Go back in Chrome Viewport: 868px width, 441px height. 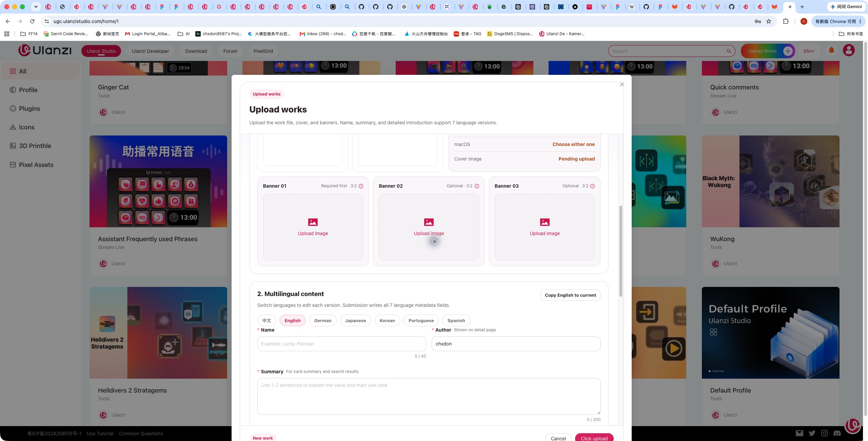pyautogui.click(x=8, y=21)
